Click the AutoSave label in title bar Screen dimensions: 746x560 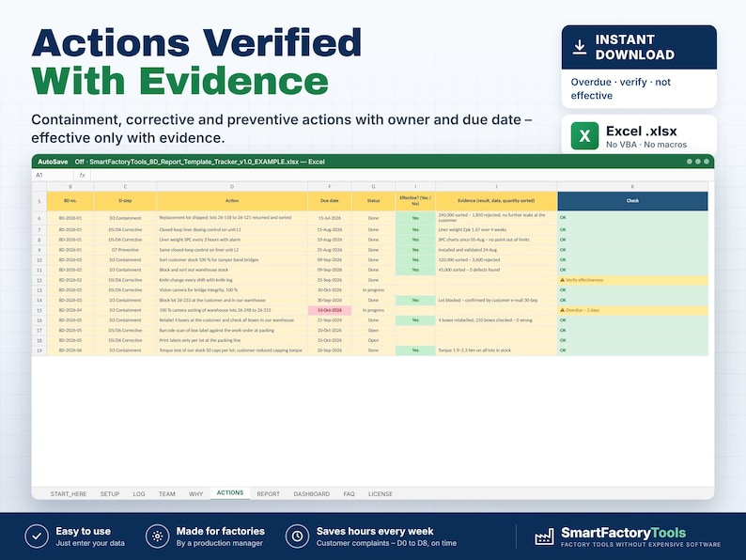(x=53, y=162)
